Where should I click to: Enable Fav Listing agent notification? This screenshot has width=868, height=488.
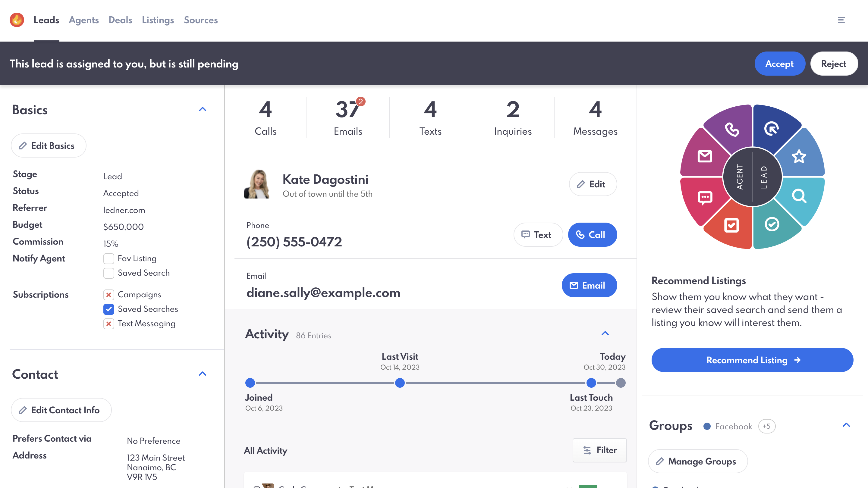click(x=108, y=259)
